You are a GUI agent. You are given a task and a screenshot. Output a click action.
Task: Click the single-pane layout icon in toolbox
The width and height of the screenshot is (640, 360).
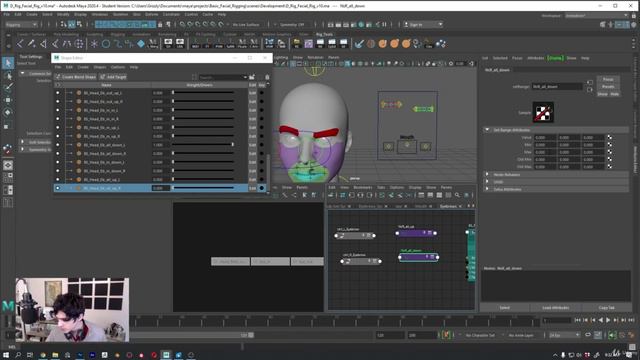point(8,165)
